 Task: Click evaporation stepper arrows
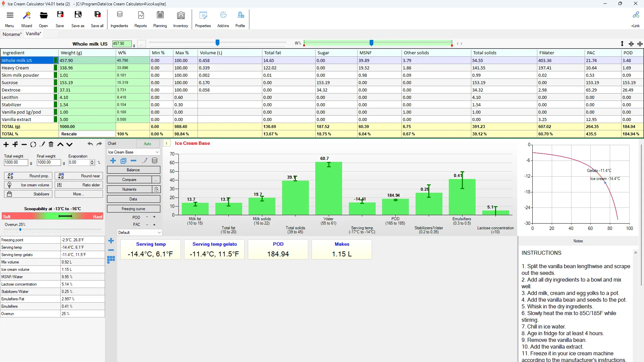click(92, 163)
